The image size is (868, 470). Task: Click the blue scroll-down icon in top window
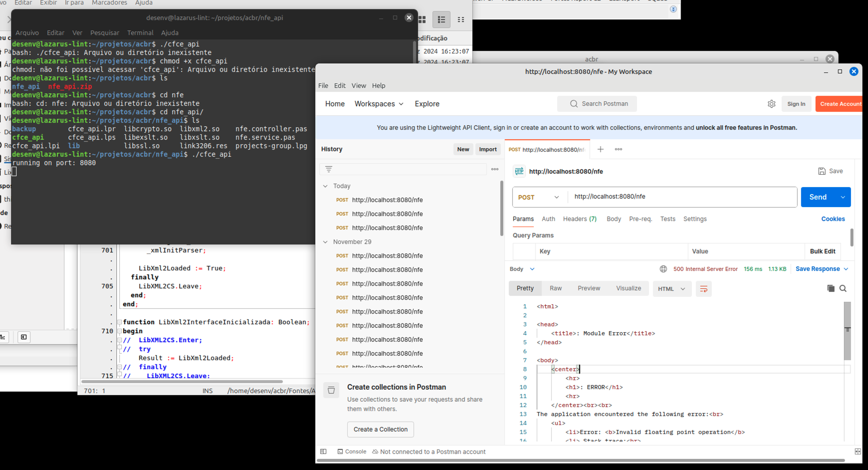[x=673, y=9]
